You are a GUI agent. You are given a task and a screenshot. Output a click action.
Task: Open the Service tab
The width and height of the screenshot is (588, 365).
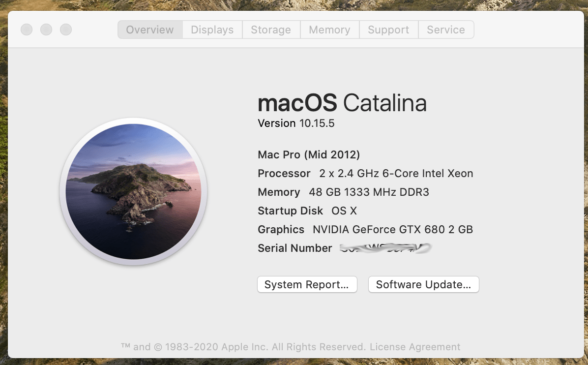point(445,30)
